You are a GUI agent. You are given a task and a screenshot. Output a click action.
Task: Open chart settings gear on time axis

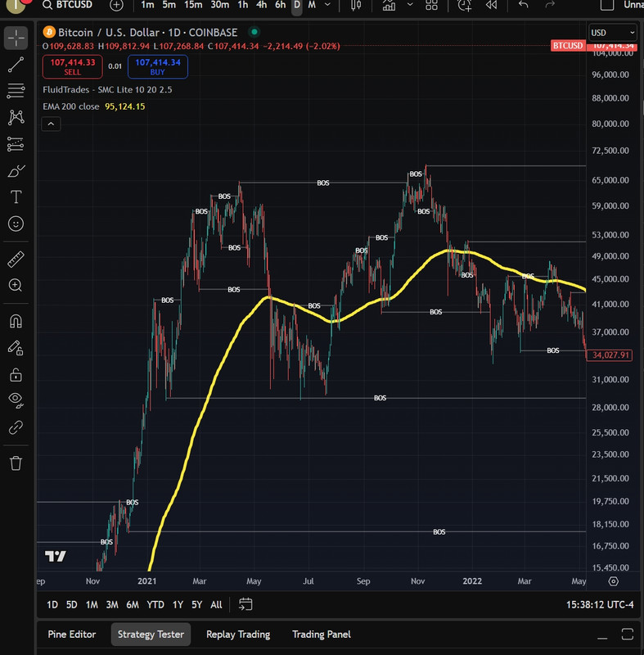pyautogui.click(x=613, y=581)
